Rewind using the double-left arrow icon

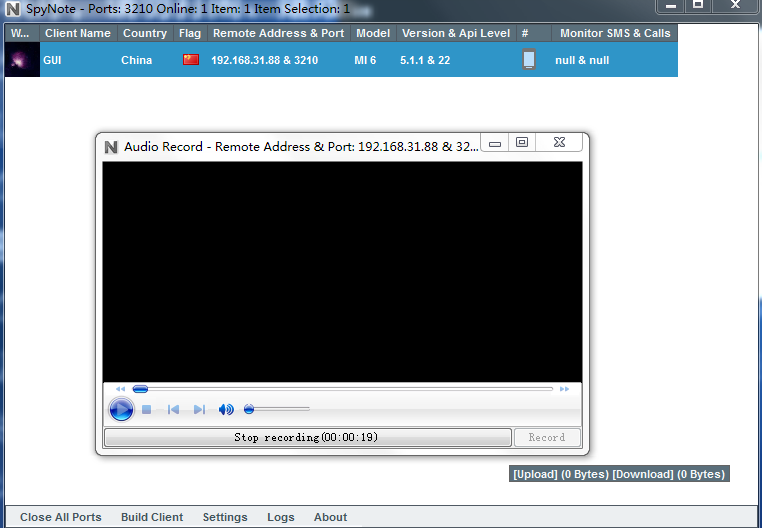click(x=121, y=389)
